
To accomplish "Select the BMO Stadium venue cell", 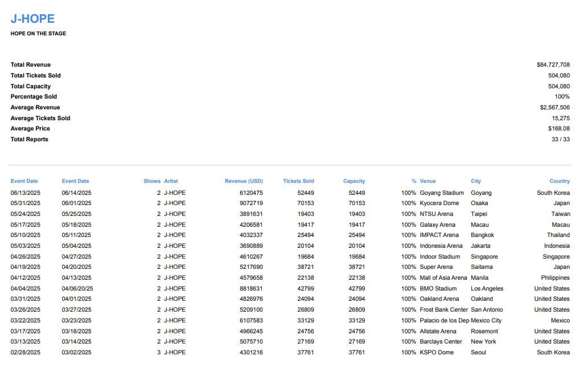I will point(438,289).
